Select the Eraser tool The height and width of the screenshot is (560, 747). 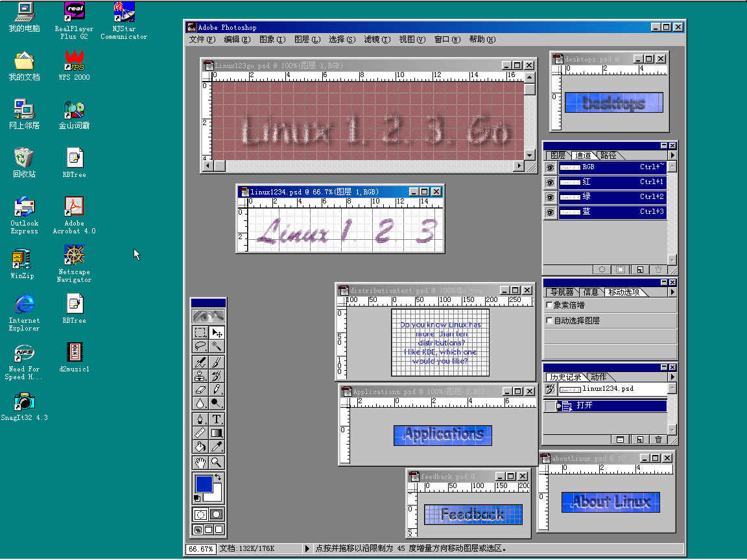200,390
